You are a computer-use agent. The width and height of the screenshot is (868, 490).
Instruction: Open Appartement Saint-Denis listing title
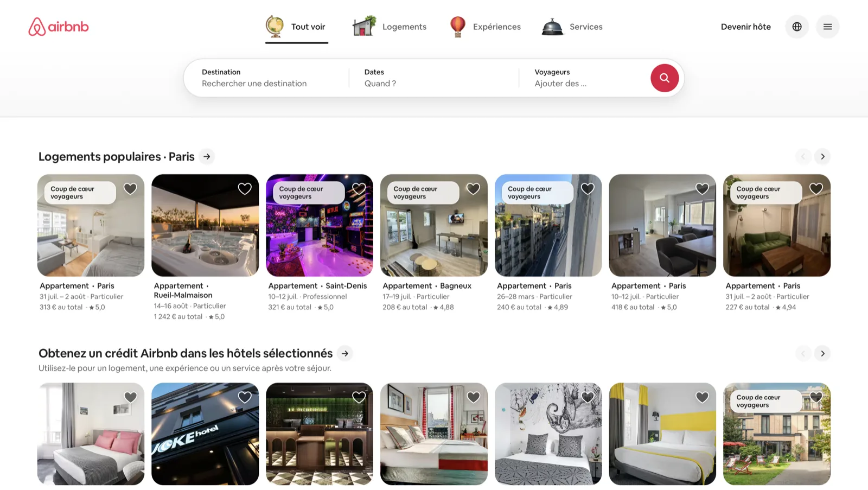point(317,286)
